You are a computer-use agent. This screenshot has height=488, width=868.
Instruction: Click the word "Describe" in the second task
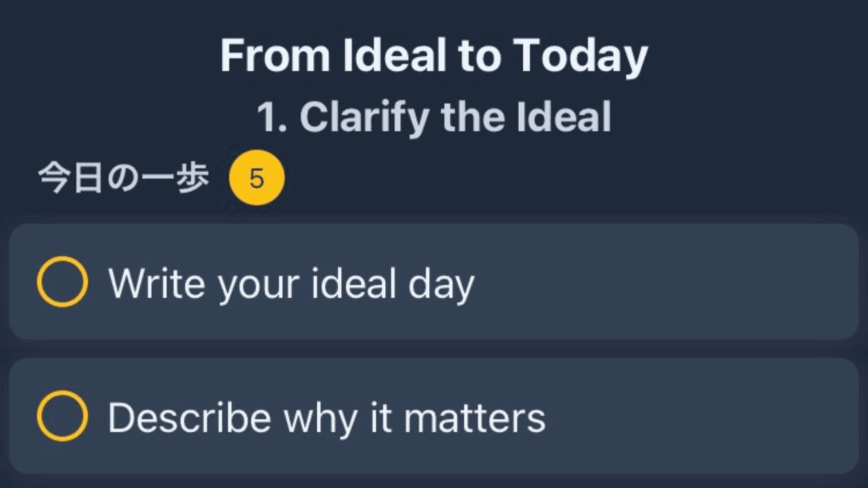189,418
